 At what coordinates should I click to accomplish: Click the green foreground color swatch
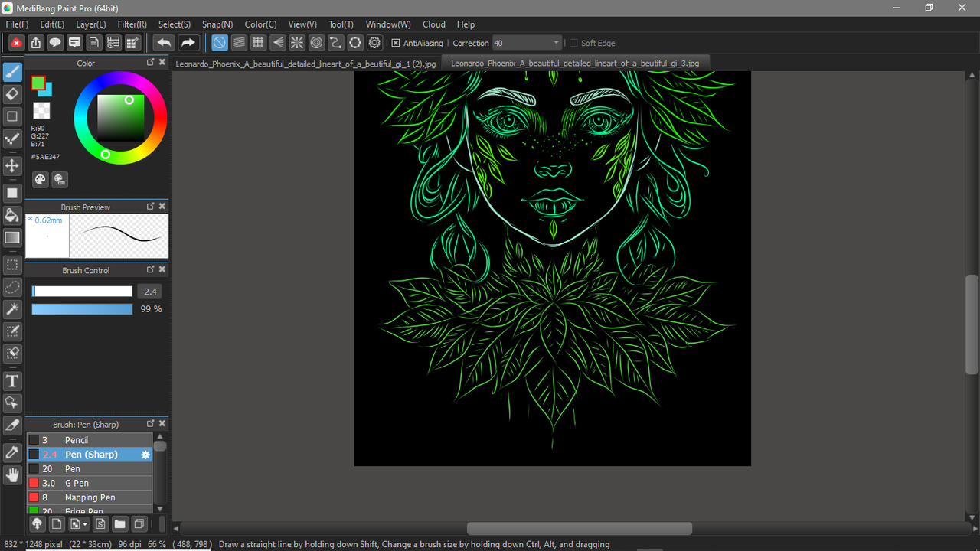38,83
